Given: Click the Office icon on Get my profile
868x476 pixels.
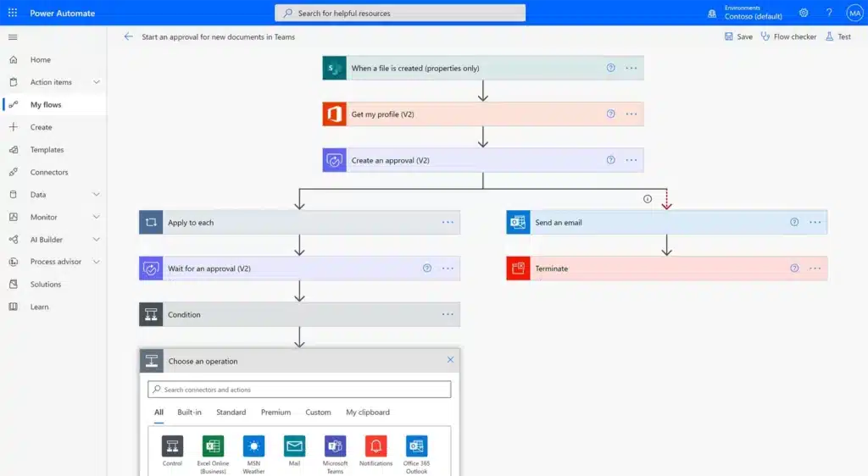Looking at the screenshot, I should 334,113.
